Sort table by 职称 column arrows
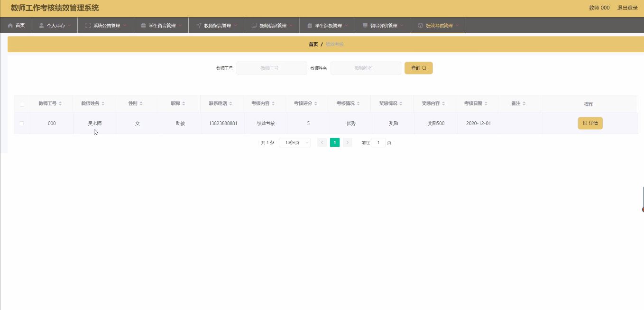The height and width of the screenshot is (310, 644). point(184,104)
